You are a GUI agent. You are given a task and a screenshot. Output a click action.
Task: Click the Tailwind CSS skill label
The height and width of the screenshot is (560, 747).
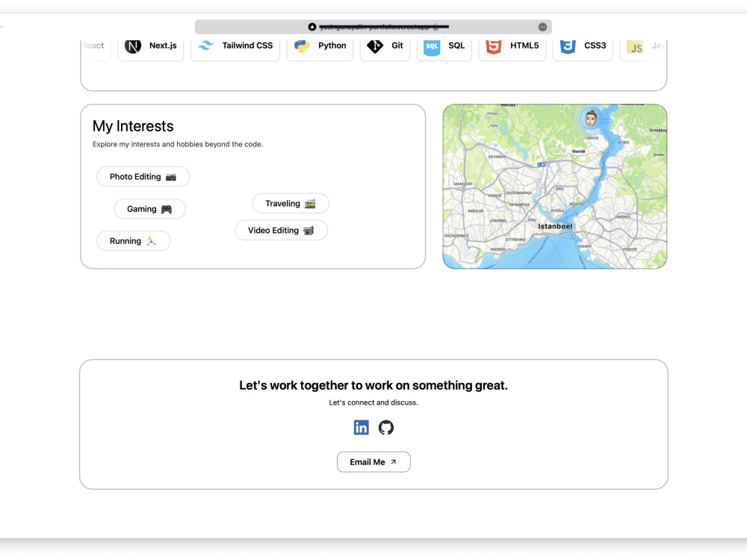click(x=247, y=46)
